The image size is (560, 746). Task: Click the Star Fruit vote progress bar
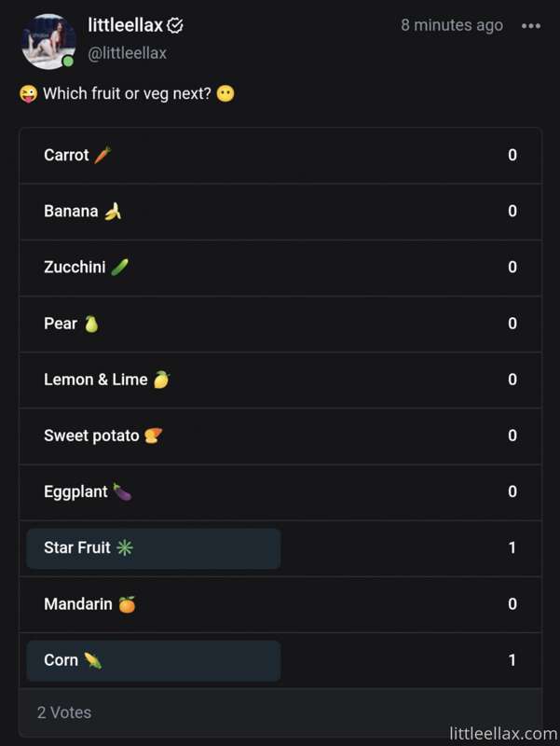coord(154,548)
